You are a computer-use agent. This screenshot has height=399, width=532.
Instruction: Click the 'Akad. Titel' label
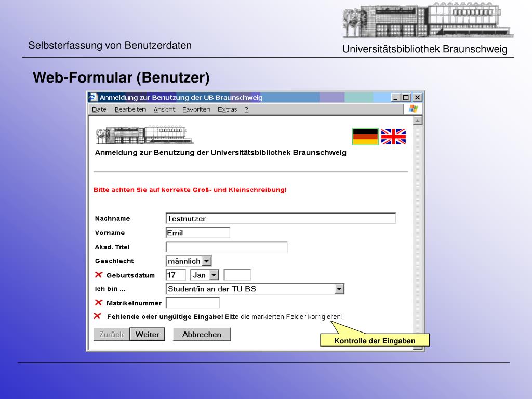(112, 247)
